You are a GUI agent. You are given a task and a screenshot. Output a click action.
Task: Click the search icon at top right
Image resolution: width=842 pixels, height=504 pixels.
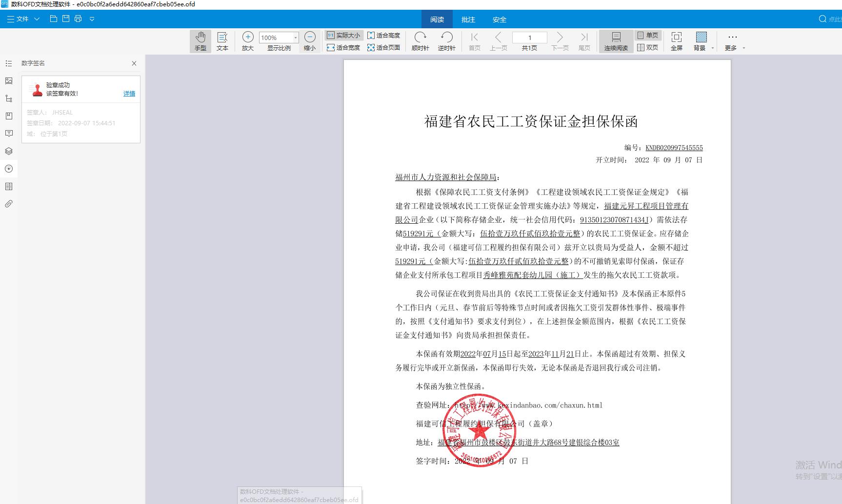click(x=822, y=19)
